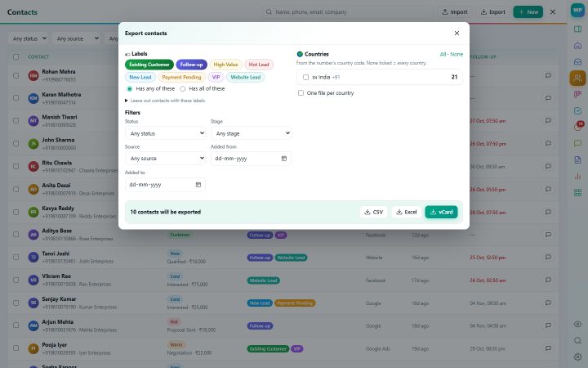Open Any status filter on Contacts page
Screen dimensions: 588x368
[29, 38]
